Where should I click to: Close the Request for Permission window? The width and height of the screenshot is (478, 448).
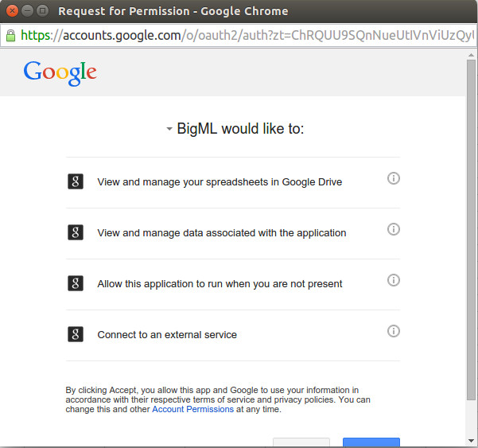click(12, 11)
